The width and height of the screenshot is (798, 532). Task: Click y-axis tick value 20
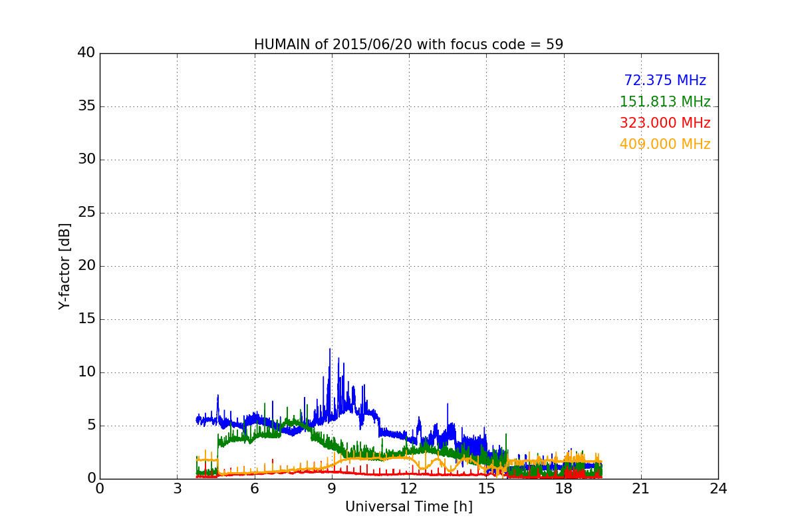point(86,266)
